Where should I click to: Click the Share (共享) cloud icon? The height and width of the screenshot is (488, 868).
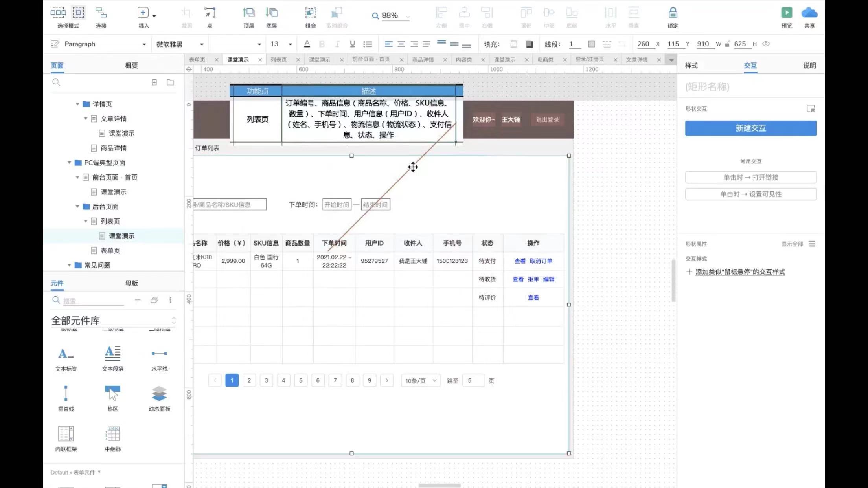coord(809,13)
